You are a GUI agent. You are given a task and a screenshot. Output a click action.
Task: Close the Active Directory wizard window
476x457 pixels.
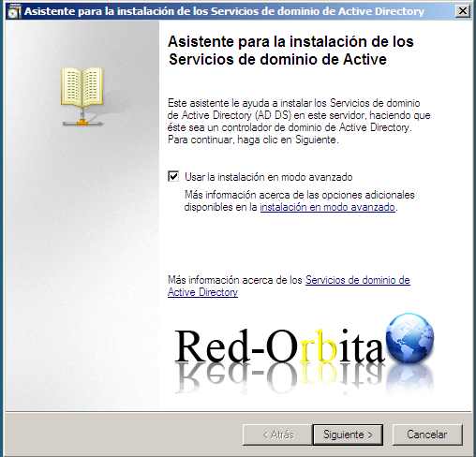click(463, 11)
